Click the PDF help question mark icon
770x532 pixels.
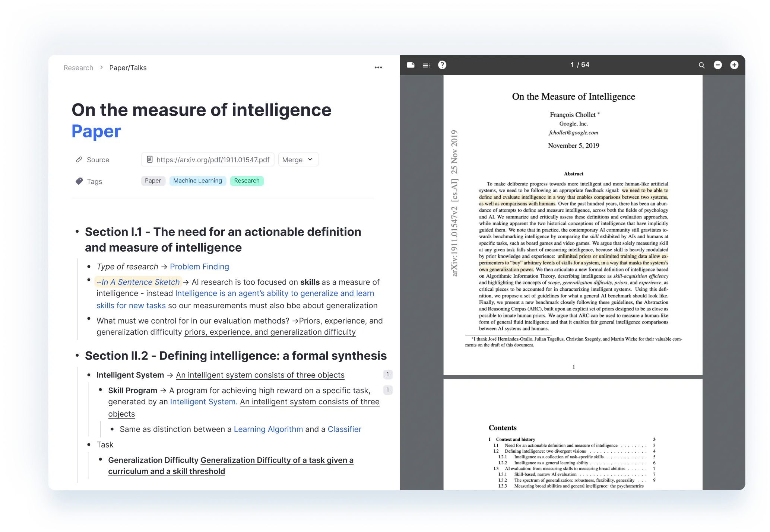442,65
